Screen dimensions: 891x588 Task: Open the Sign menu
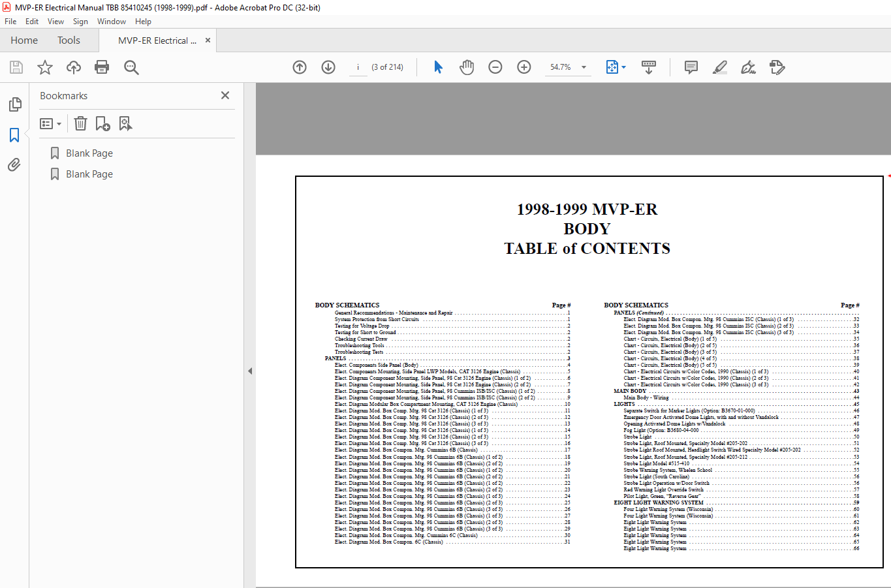80,22
